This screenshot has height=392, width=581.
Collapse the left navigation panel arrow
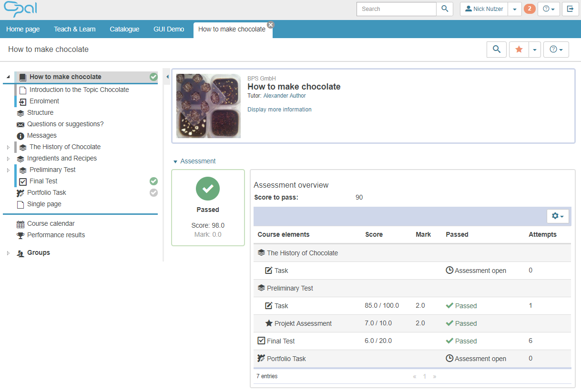pyautogui.click(x=167, y=77)
